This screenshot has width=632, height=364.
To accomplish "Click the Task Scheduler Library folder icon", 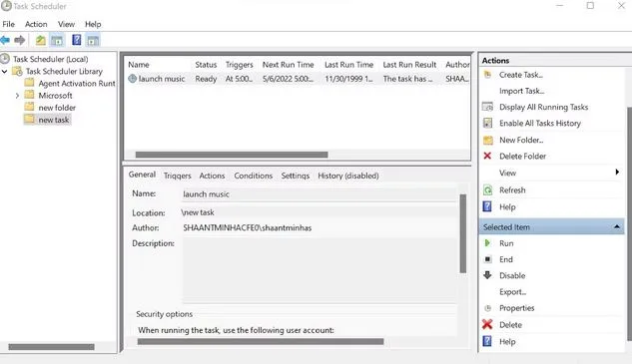I will click(17, 71).
